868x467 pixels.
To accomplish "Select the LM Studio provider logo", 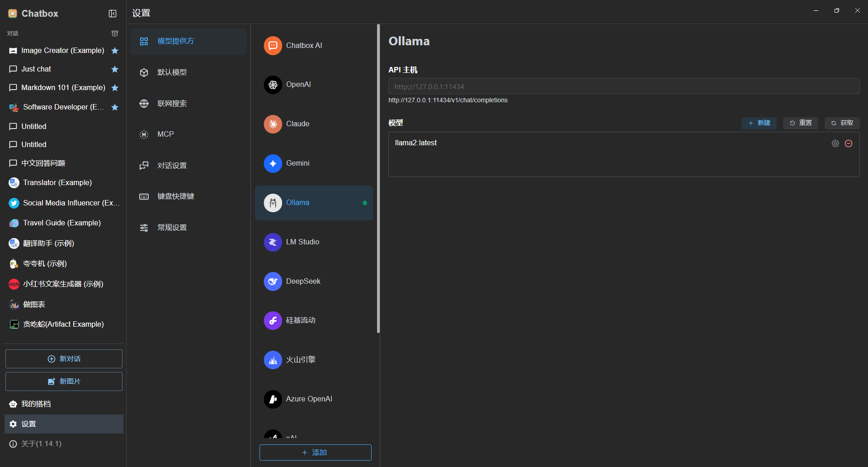I will pos(273,242).
